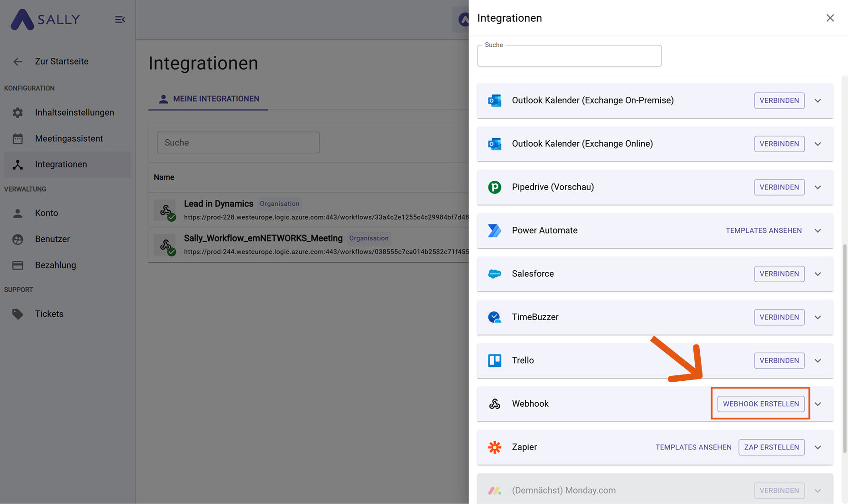The height and width of the screenshot is (504, 848).
Task: Click the Meetingassistent calendar icon
Action: click(x=18, y=139)
